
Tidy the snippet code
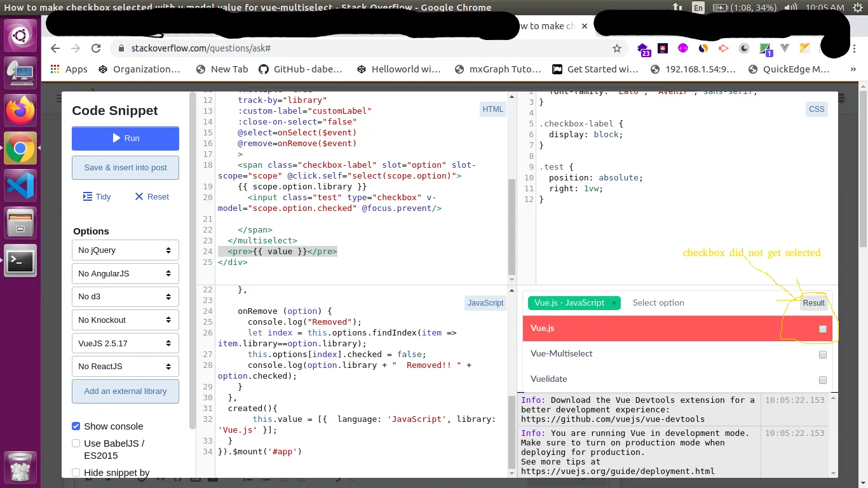[97, 197]
